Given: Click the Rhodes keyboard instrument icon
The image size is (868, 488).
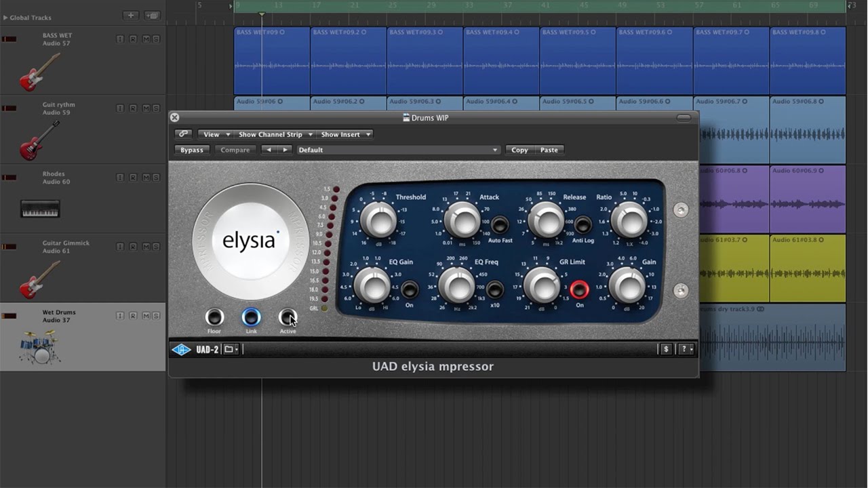Looking at the screenshot, I should [x=40, y=209].
